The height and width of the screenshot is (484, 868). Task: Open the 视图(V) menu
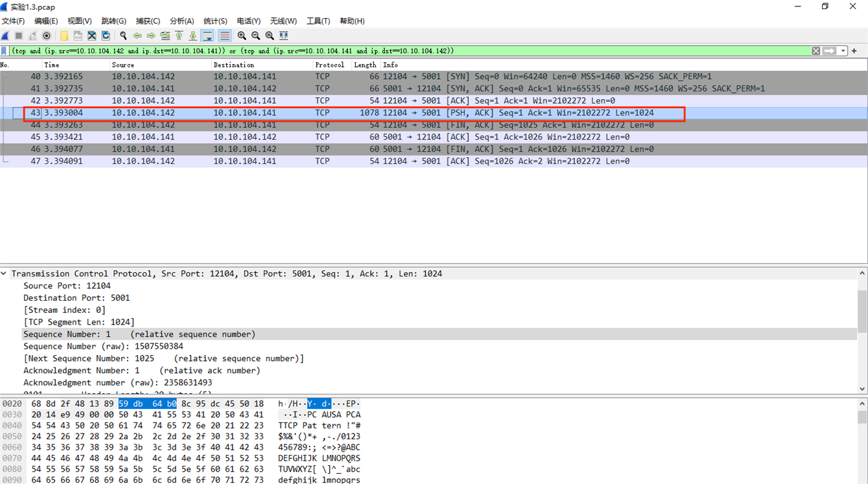(x=80, y=21)
